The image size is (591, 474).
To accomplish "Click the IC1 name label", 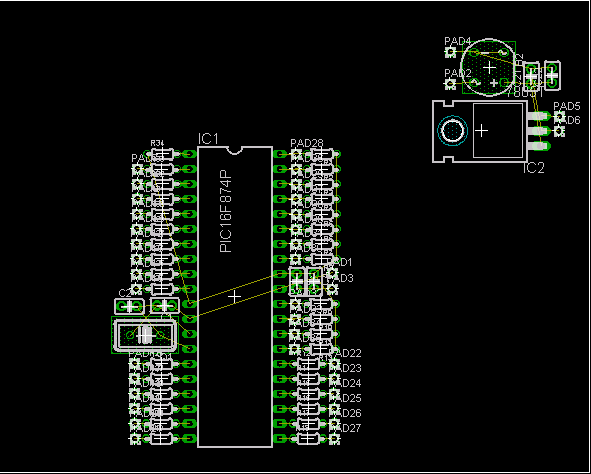I will [208, 139].
